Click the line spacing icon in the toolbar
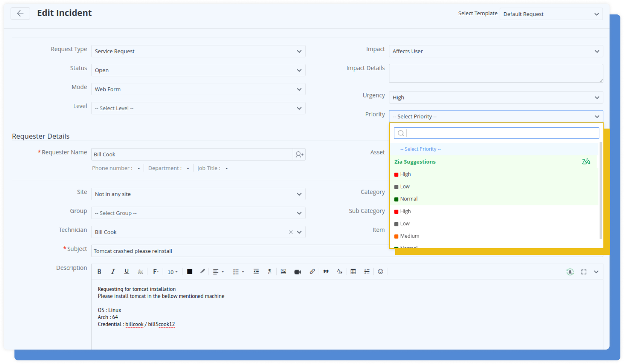Viewport: 624px width, 364px height. (x=367, y=272)
